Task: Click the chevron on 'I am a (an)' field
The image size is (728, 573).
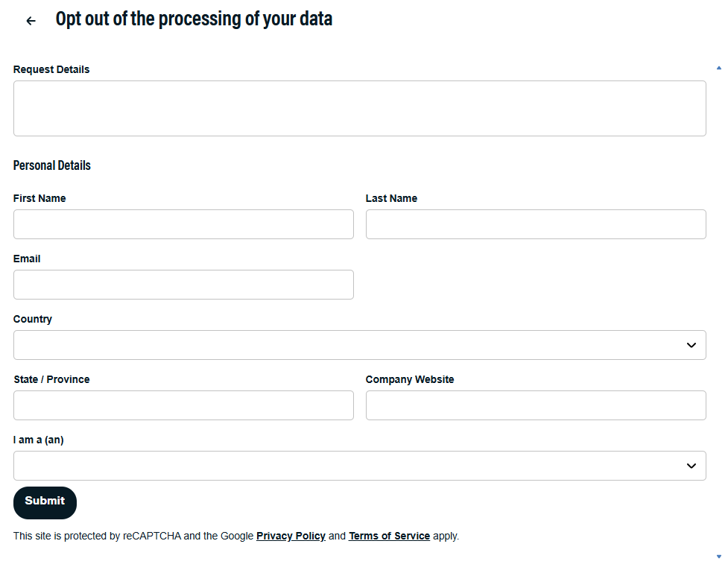Action: pos(691,465)
